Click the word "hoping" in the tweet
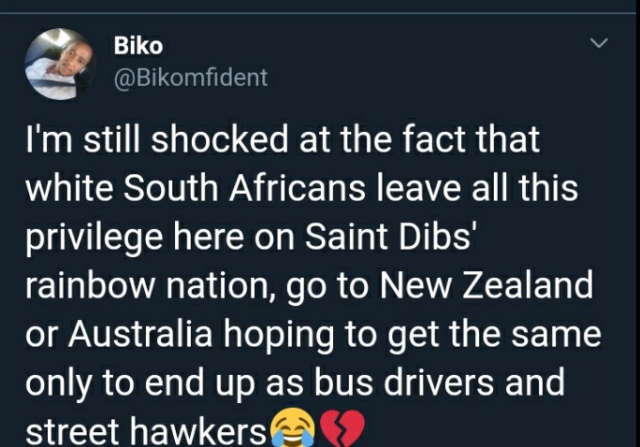640x447 pixels. pyautogui.click(x=279, y=336)
